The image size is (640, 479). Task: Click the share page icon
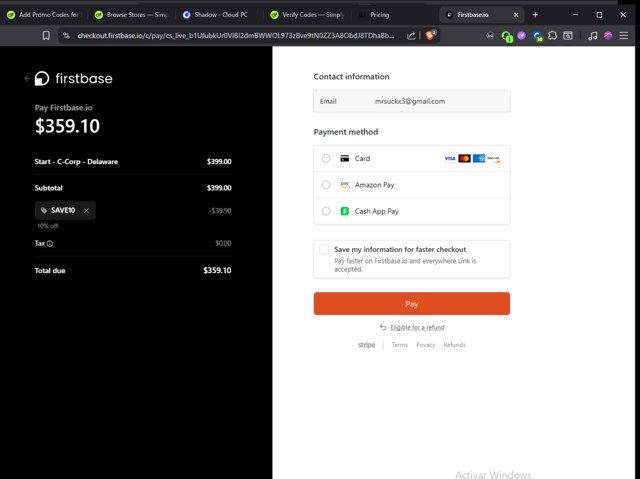pyautogui.click(x=411, y=35)
